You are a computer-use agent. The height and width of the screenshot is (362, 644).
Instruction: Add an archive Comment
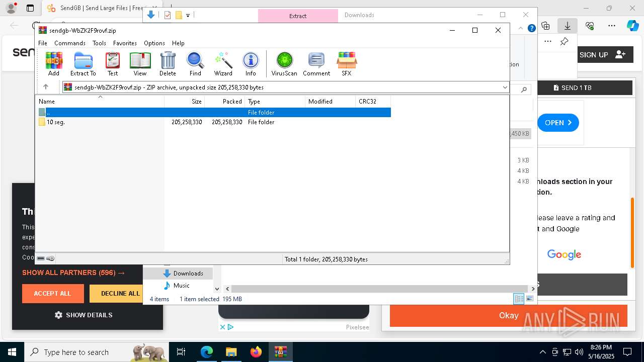coord(316,64)
